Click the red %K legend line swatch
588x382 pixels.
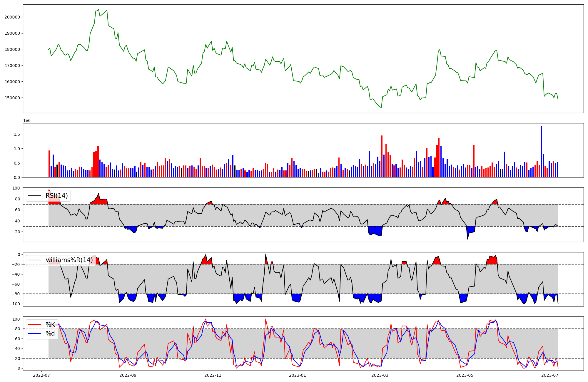tap(35, 325)
